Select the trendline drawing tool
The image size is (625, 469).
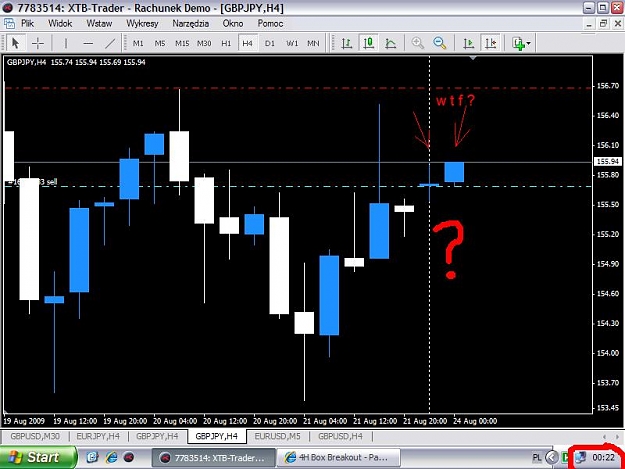pyautogui.click(x=110, y=43)
